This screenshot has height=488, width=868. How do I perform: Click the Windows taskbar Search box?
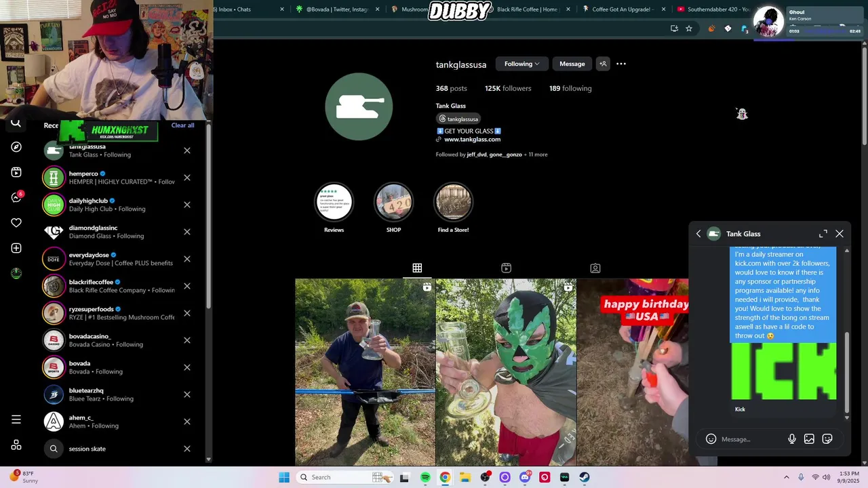pyautogui.click(x=344, y=477)
